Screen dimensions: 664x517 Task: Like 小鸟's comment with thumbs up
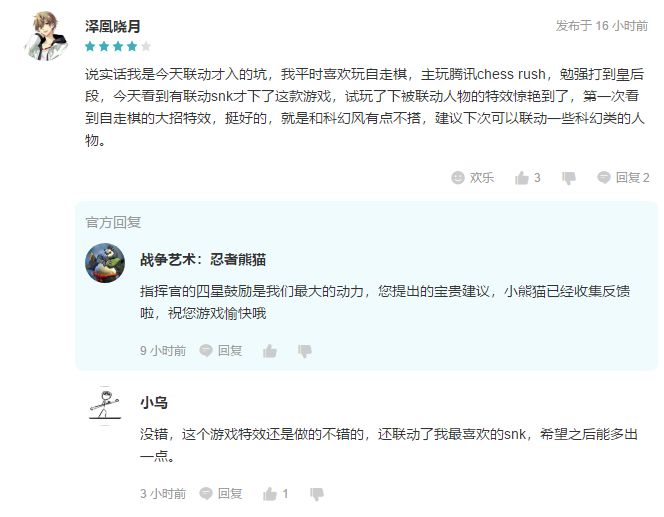pos(270,494)
